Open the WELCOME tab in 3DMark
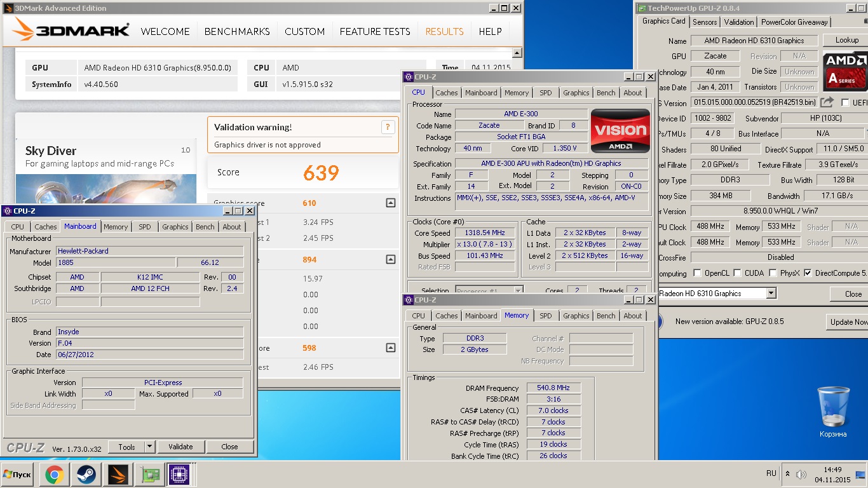The height and width of the screenshot is (488, 868). pyautogui.click(x=165, y=31)
